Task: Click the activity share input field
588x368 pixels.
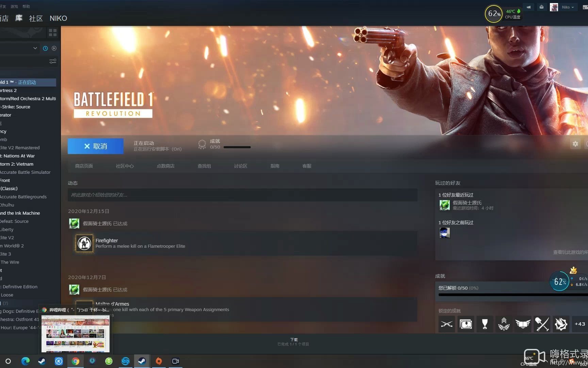Action: 243,195
